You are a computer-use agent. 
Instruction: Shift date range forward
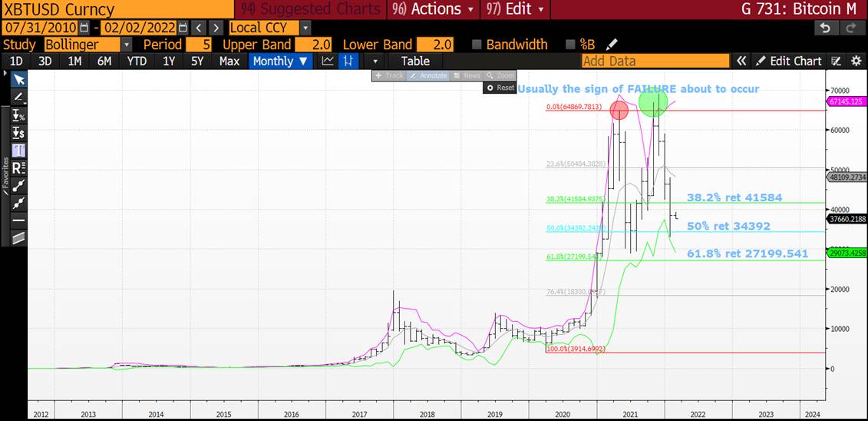(x=216, y=28)
